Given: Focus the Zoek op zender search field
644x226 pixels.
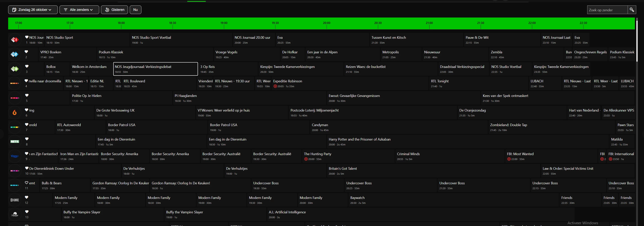Looking at the screenshot, I should (607, 10).
